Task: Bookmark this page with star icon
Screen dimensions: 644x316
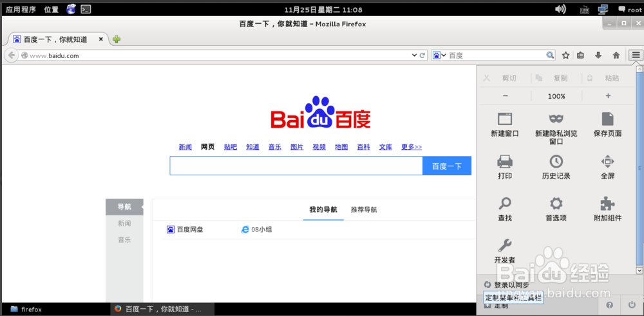Action: coord(565,55)
